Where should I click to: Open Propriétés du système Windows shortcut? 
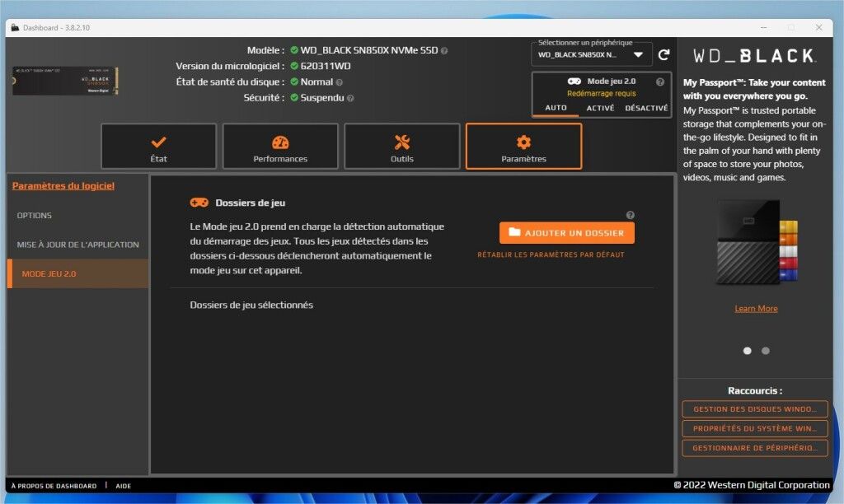click(755, 428)
